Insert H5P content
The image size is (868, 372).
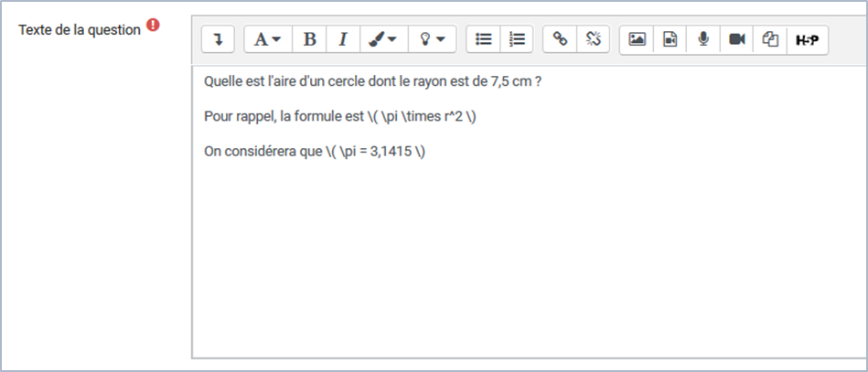pyautogui.click(x=807, y=39)
